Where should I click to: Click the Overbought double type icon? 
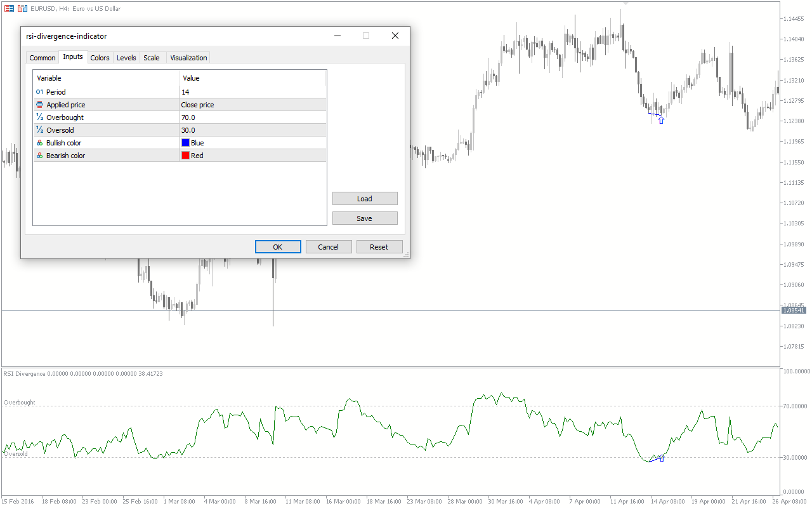[39, 117]
